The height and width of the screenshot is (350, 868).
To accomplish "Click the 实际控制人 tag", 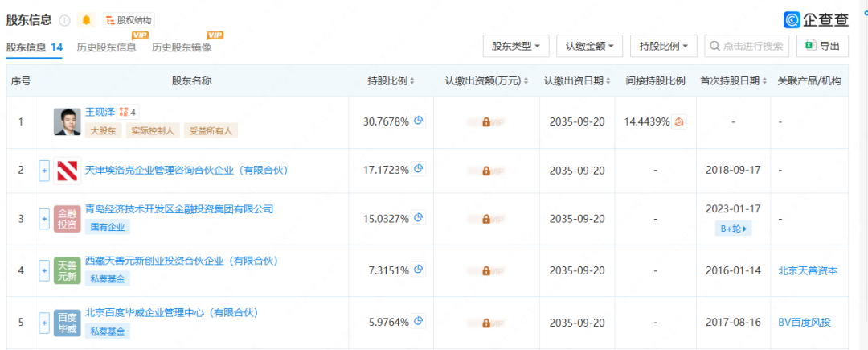I will [x=153, y=130].
